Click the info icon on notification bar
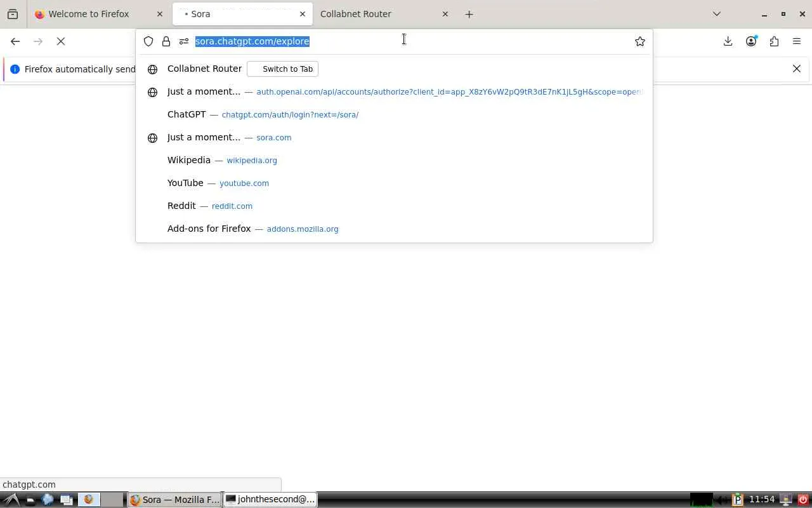This screenshot has width=812, height=508. tap(15, 69)
